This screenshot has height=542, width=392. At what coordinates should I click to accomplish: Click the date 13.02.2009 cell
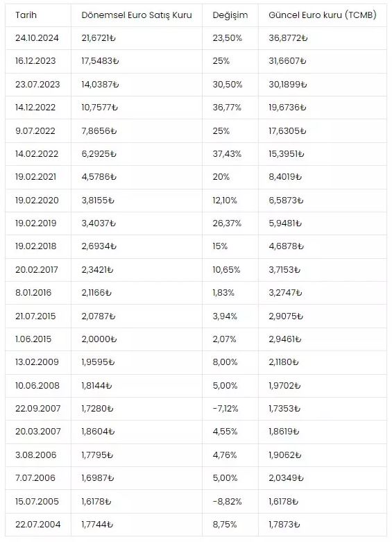click(37, 362)
